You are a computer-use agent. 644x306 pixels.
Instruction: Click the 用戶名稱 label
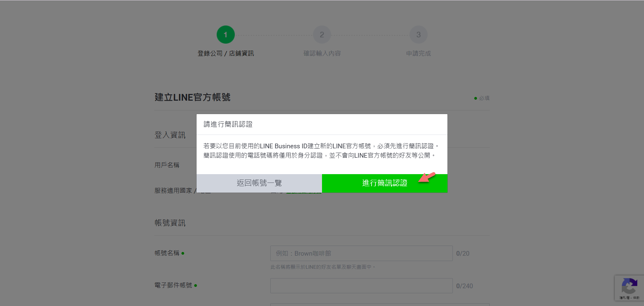[167, 165]
